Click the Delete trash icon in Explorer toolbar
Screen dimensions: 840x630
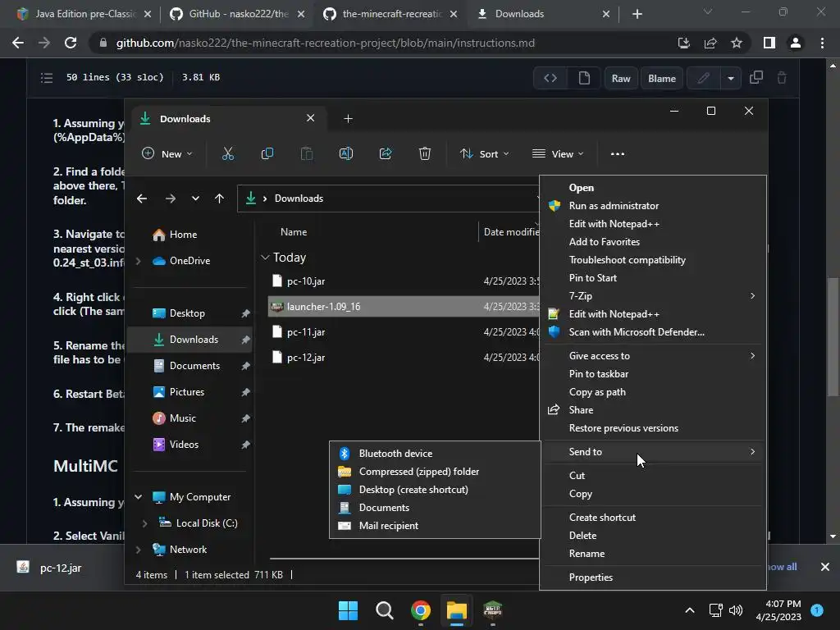424,153
